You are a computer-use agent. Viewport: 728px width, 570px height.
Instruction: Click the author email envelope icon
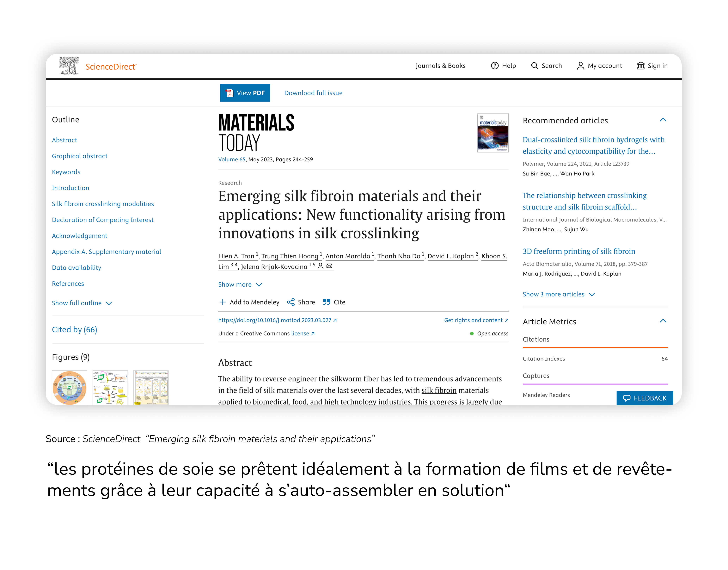[x=329, y=266]
